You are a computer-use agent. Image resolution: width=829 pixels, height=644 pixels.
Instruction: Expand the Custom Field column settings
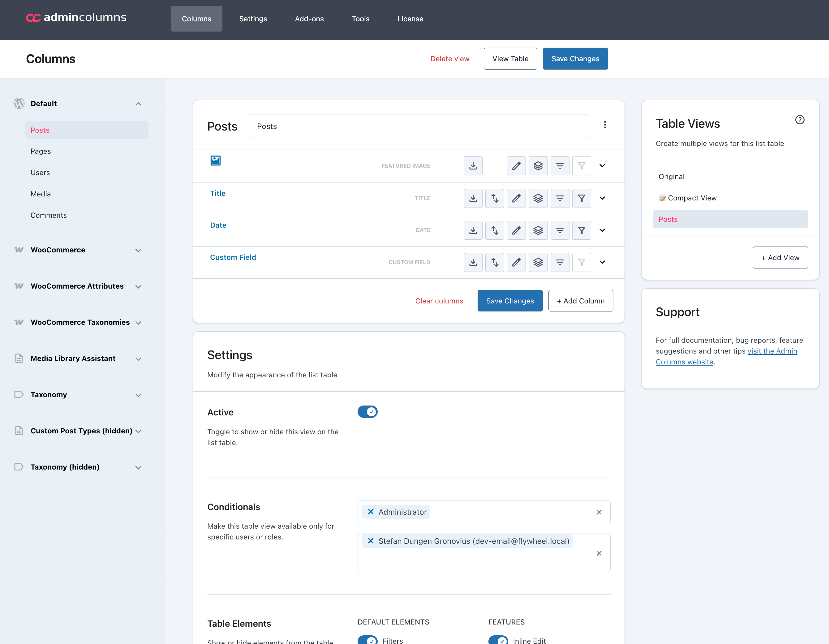(x=602, y=262)
